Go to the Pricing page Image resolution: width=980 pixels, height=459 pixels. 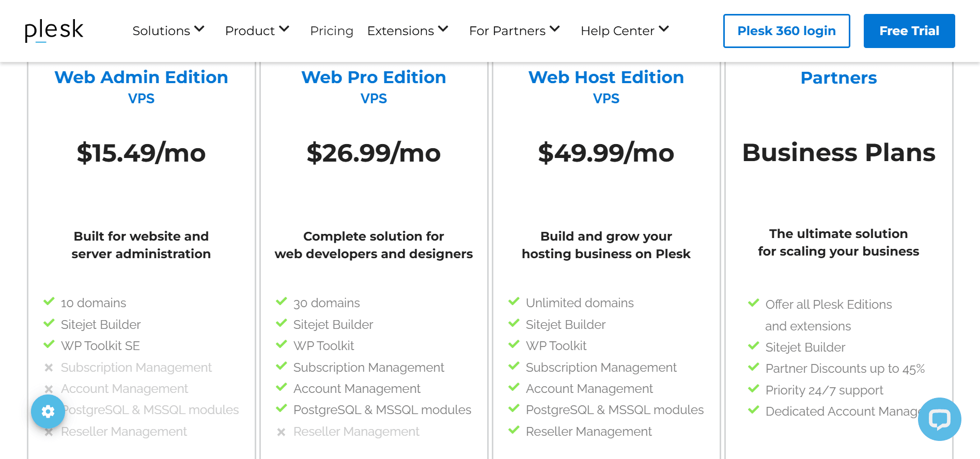point(332,31)
